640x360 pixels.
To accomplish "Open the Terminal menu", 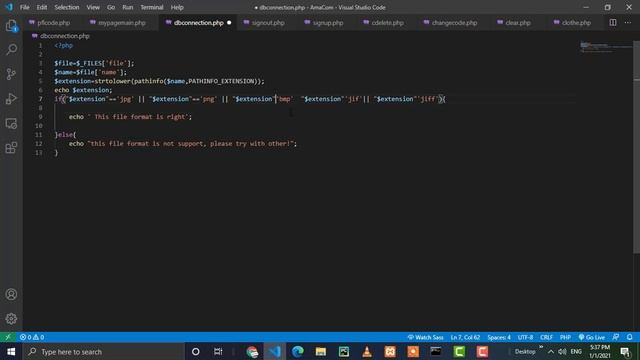I will 152,7.
